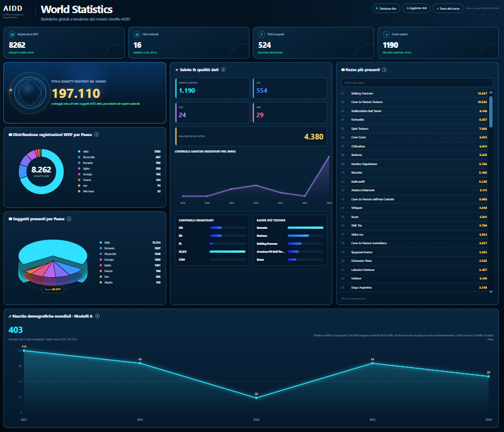Image resolution: width=504 pixels, height=432 pixels.
Task: Click the Totale 22.671 badge under pie chart
Action: [x=53, y=289]
